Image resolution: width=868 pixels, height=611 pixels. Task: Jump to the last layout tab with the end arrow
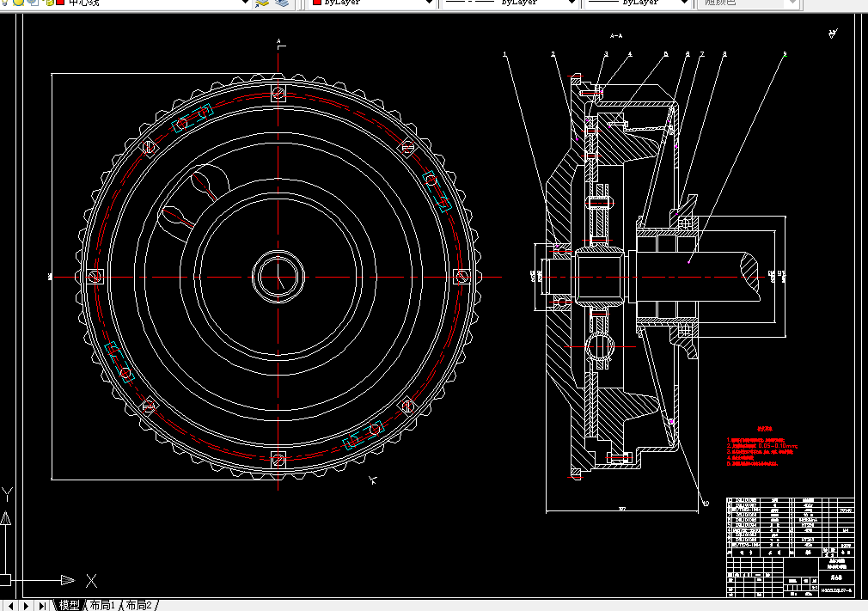[x=42, y=606]
